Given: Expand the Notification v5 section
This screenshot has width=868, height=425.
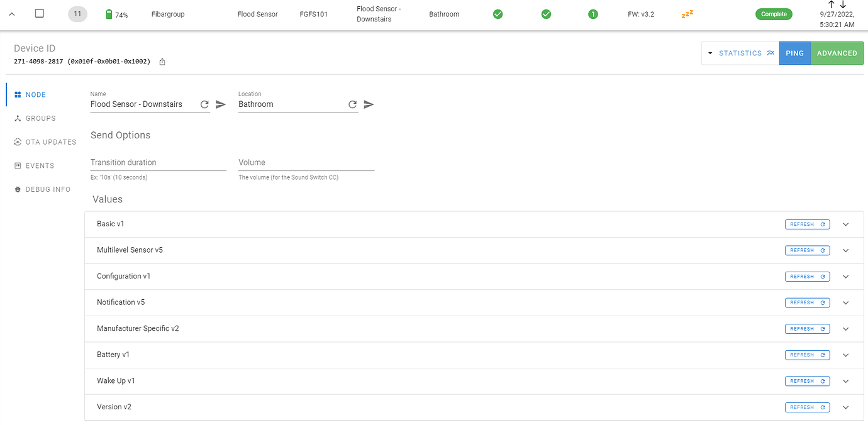Looking at the screenshot, I should pos(846,303).
